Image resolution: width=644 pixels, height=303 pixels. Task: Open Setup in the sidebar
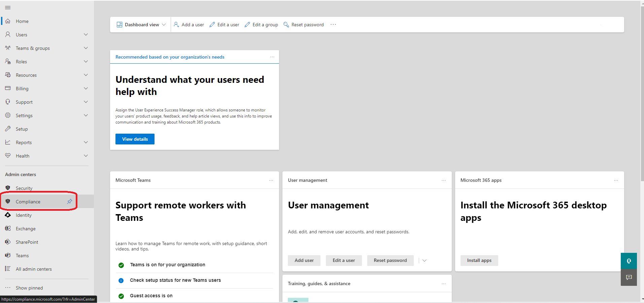pos(47,129)
